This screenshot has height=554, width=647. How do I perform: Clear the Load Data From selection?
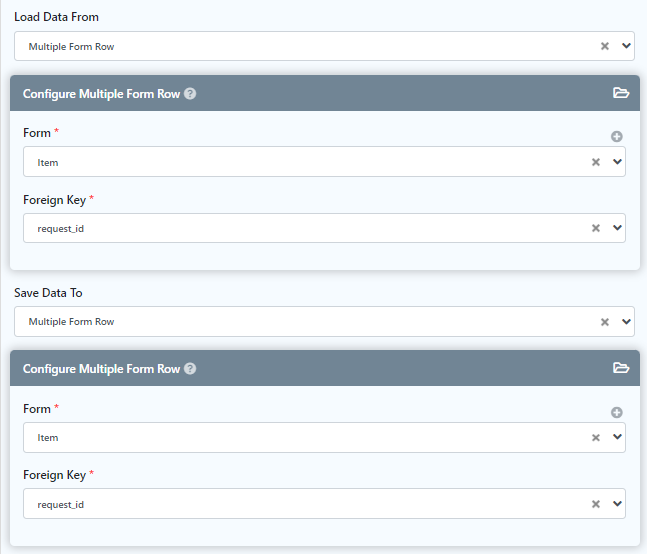604,46
